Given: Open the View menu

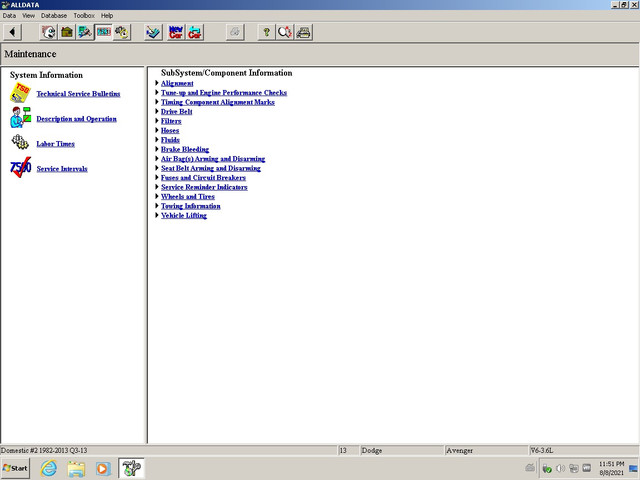Looking at the screenshot, I should 28,16.
